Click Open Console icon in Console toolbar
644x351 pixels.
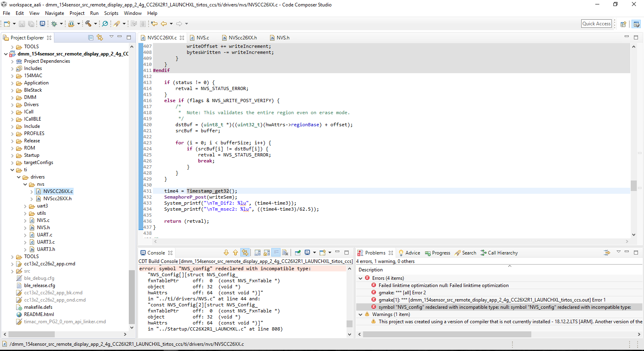point(322,252)
